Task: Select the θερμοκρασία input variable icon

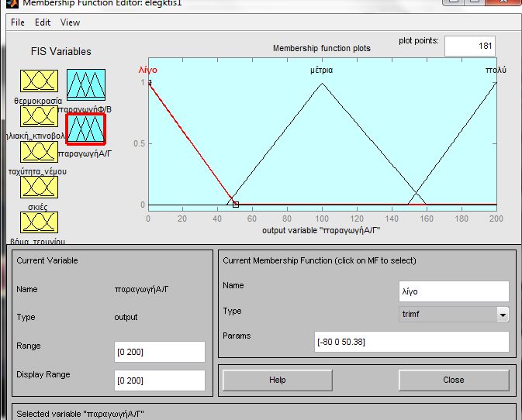Action: pos(39,81)
